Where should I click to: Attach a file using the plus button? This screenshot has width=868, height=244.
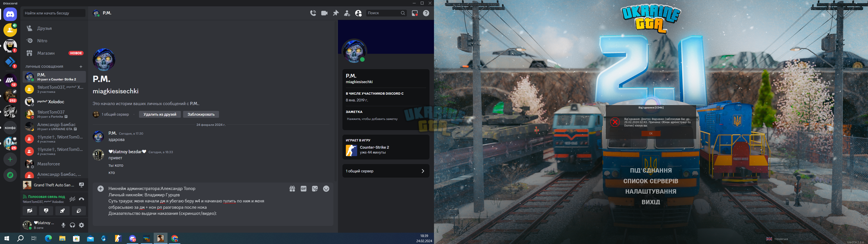click(101, 189)
